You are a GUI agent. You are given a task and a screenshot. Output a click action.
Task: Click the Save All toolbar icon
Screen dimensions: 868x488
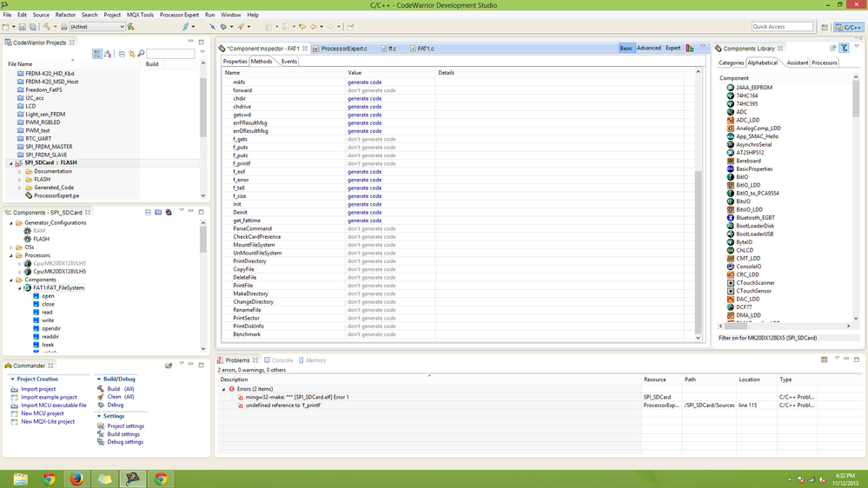pos(33,27)
